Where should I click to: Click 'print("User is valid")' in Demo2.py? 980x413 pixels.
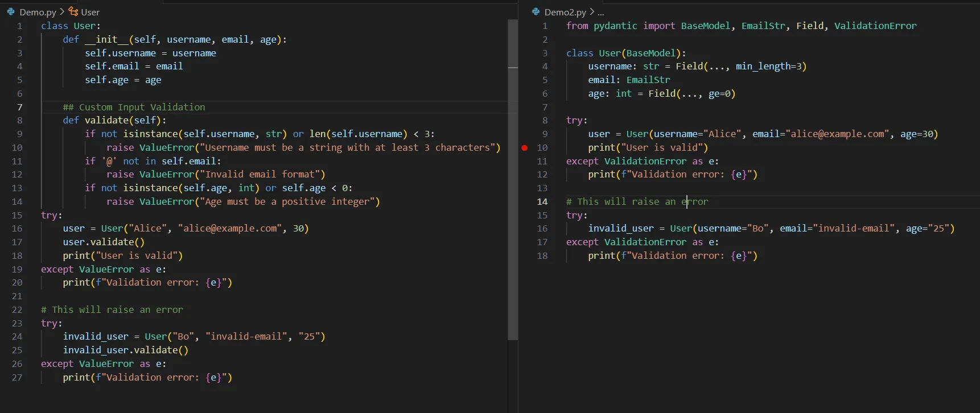(648, 147)
